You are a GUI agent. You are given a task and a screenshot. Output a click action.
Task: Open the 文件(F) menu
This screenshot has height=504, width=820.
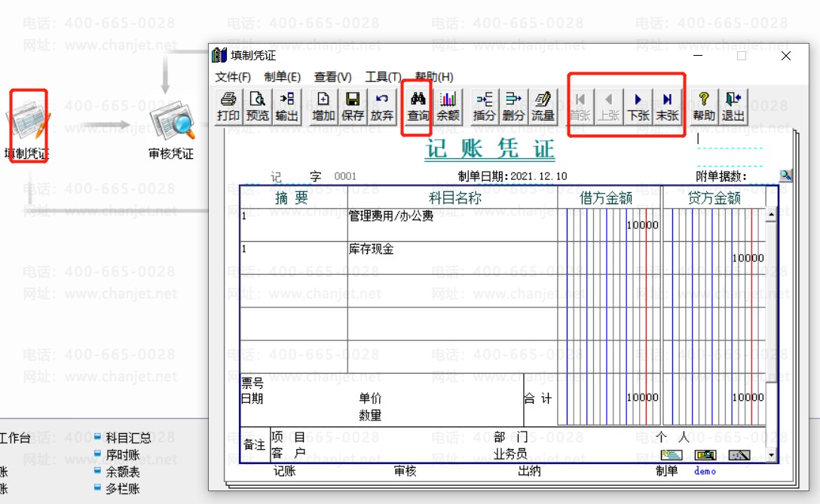[233, 77]
